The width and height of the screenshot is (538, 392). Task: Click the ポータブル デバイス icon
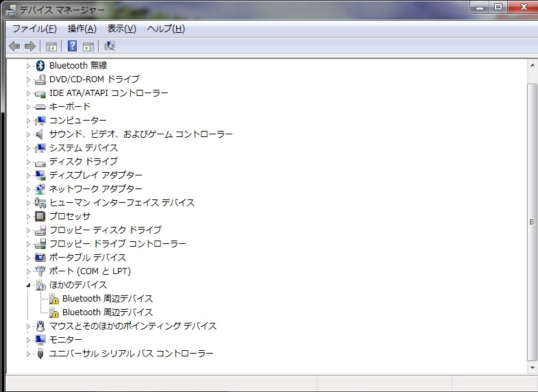[40, 257]
